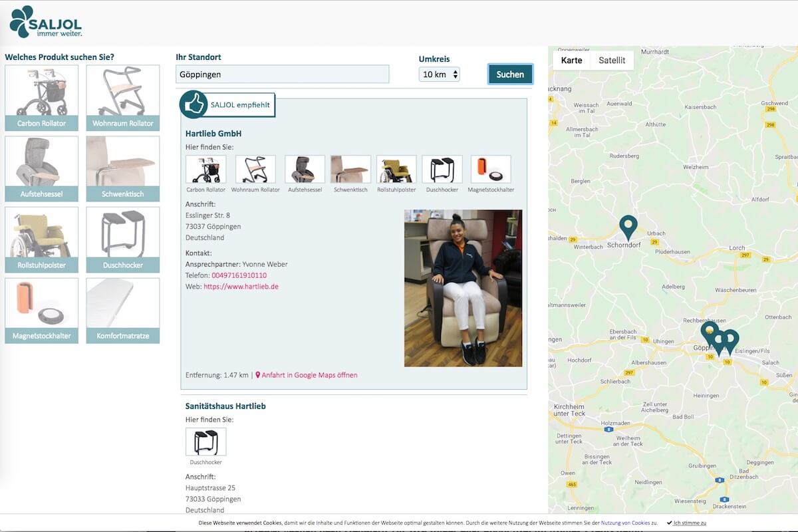This screenshot has height=532, width=798.
Task: Click Aufstehsessel icon under Hartlieb GmbH
Action: click(305, 170)
